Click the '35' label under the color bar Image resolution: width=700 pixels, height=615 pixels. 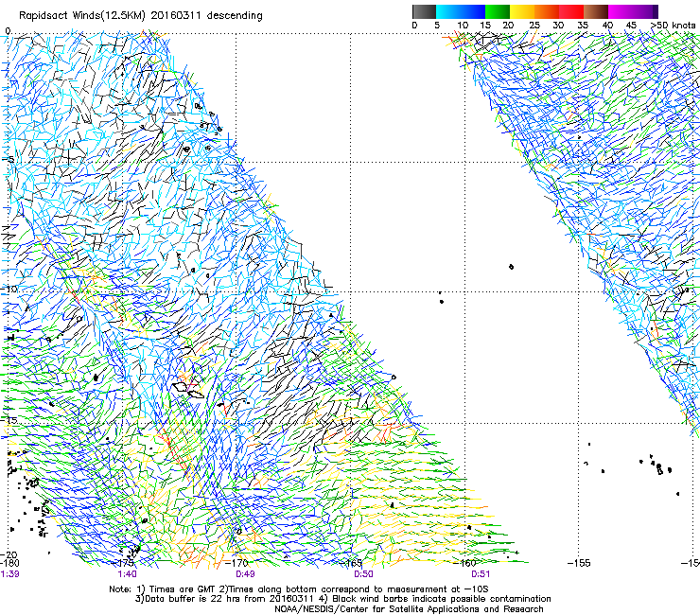[583, 26]
